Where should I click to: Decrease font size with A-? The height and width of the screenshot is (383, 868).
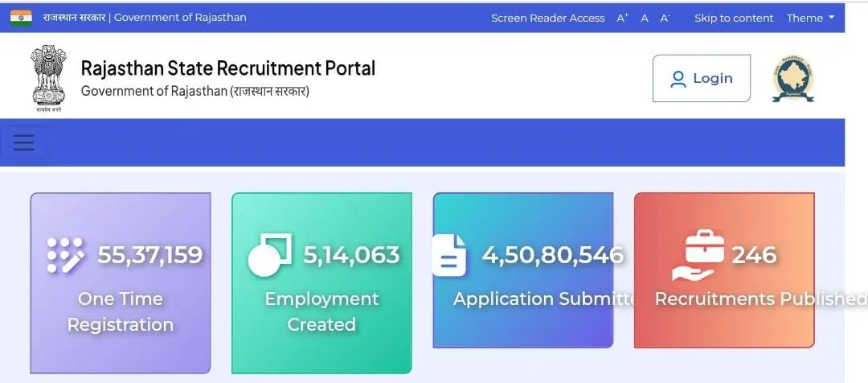[665, 19]
